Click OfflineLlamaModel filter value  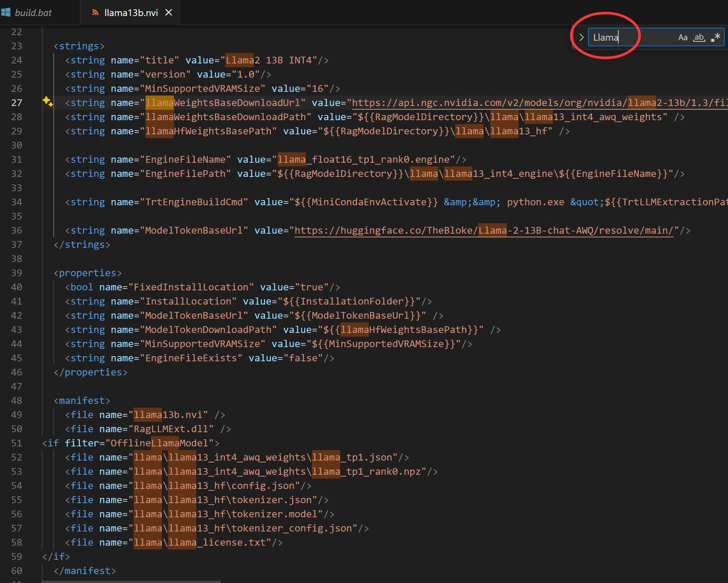pos(159,443)
